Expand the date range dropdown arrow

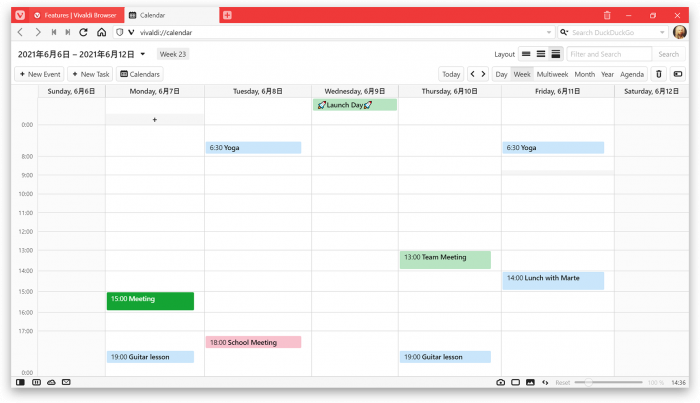pos(143,54)
